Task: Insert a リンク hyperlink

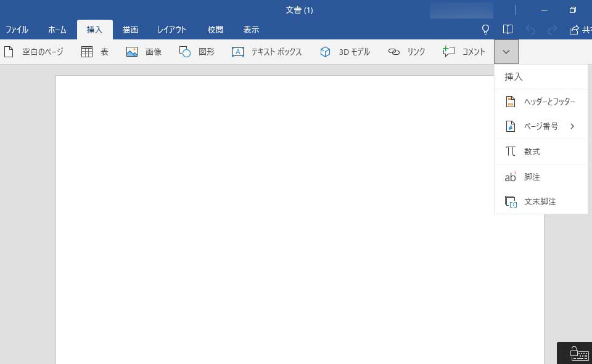Action: pos(394,52)
